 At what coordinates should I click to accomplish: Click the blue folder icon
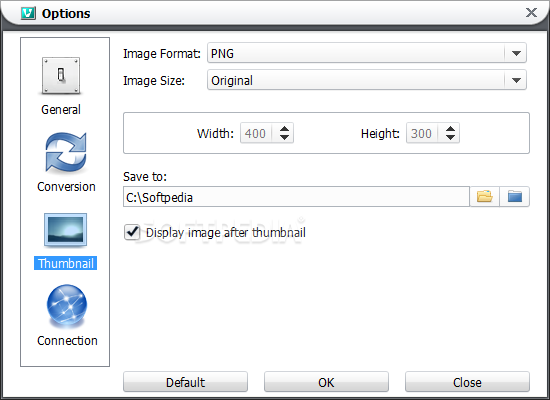click(515, 196)
